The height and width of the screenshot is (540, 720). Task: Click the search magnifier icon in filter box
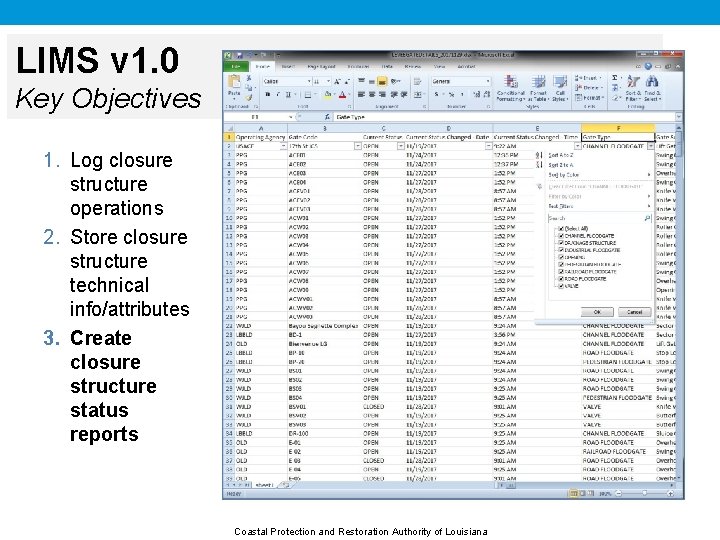(647, 218)
